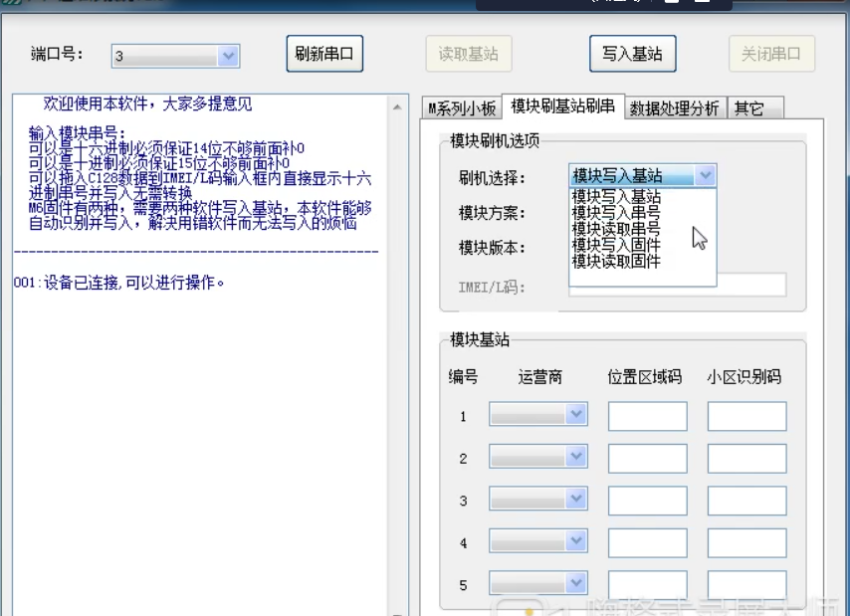Click the log line 001:设备已连接
The height and width of the screenshot is (616, 850).
pyautogui.click(x=118, y=283)
